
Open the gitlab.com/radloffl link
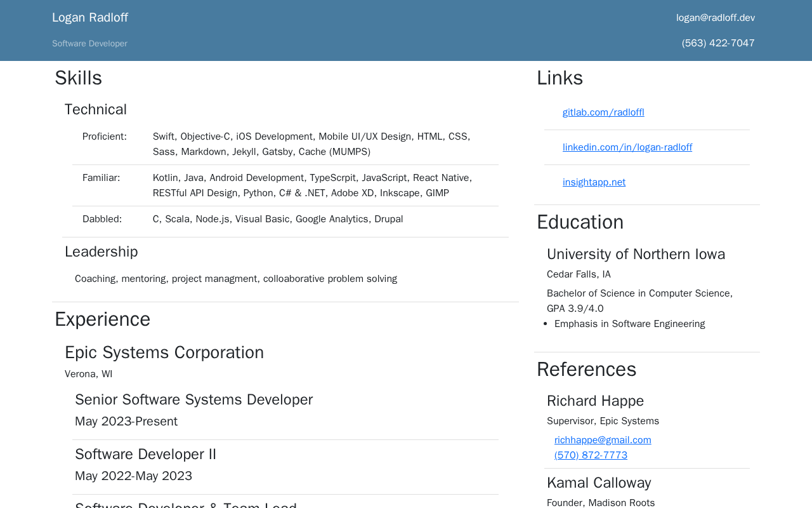coord(603,112)
